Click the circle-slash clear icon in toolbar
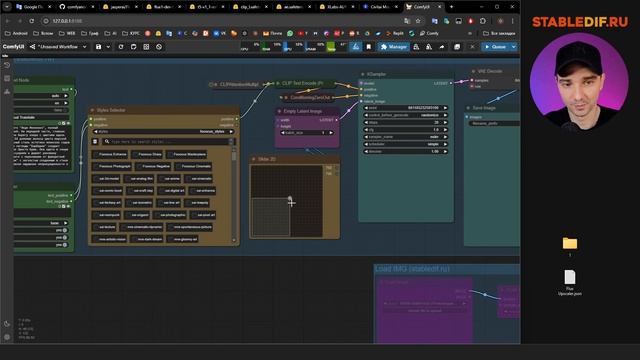The image size is (640, 360). (159, 47)
